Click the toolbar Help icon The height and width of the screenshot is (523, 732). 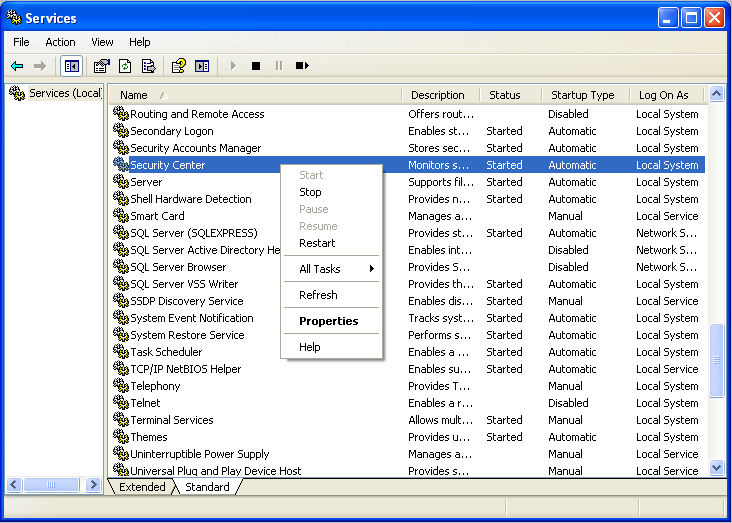click(178, 66)
